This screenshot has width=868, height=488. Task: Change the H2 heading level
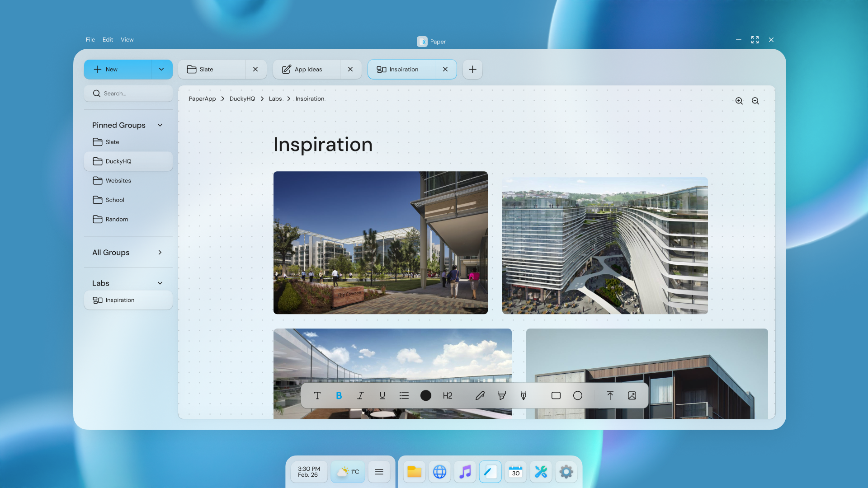448,396
